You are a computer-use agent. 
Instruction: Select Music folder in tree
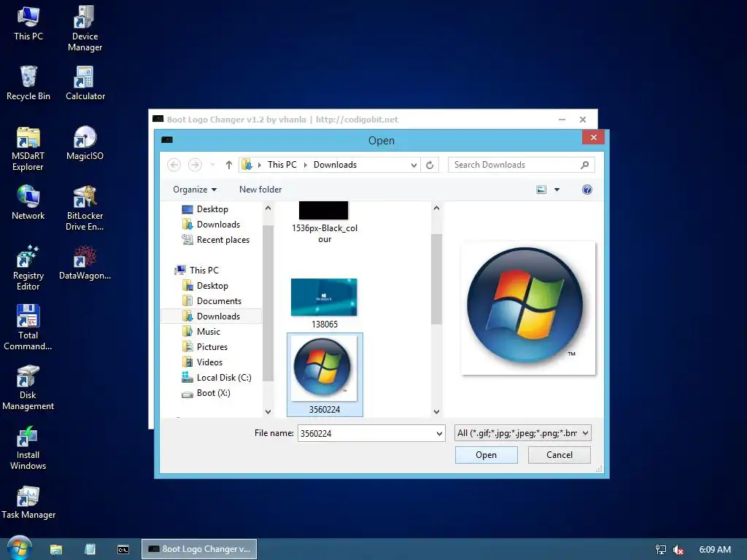tap(201, 332)
